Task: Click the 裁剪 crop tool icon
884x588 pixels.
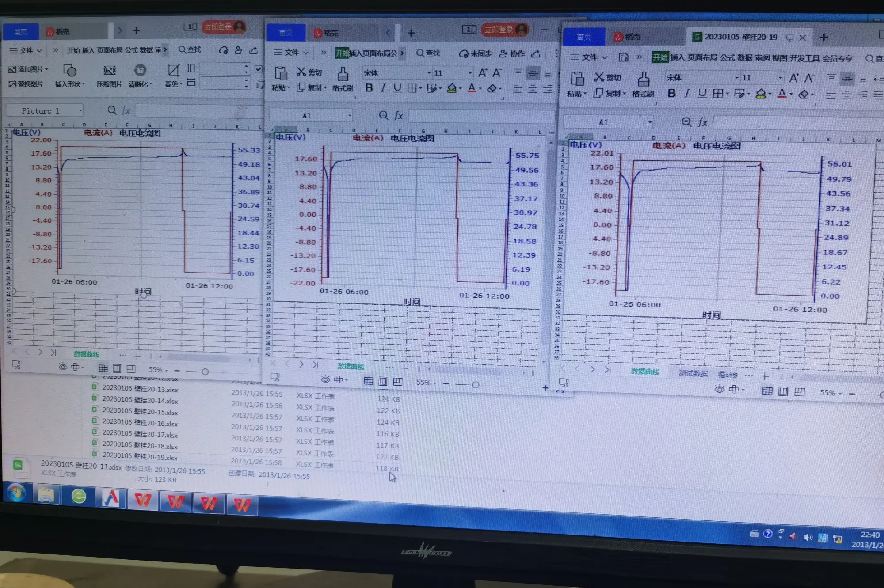Action: click(x=173, y=71)
